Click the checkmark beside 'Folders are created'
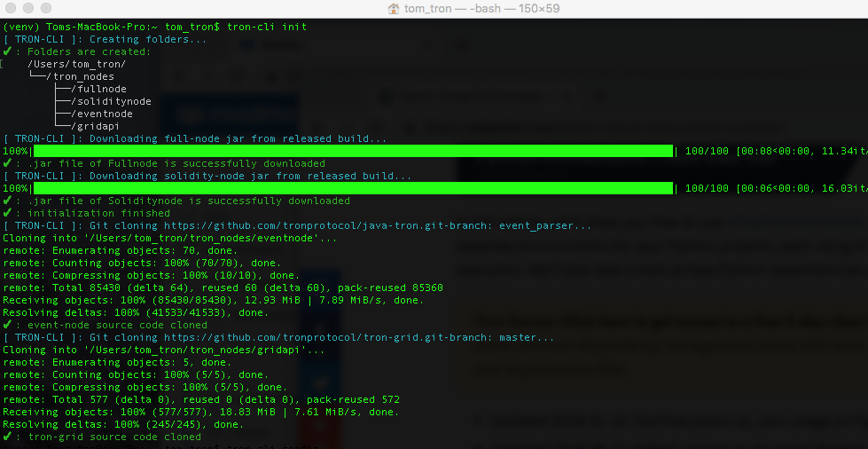The width and height of the screenshot is (868, 449). pyautogui.click(x=7, y=51)
